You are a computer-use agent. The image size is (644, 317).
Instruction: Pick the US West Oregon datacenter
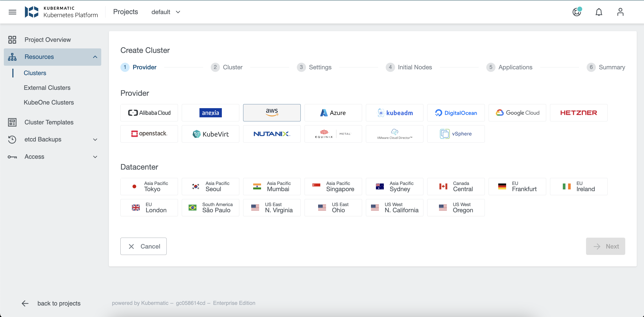click(456, 207)
